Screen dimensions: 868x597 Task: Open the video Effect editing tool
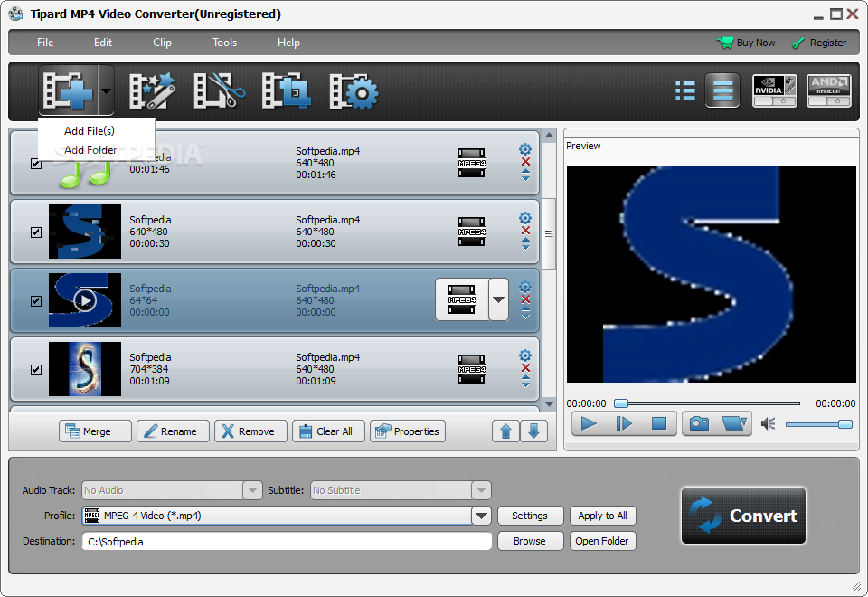tap(152, 90)
